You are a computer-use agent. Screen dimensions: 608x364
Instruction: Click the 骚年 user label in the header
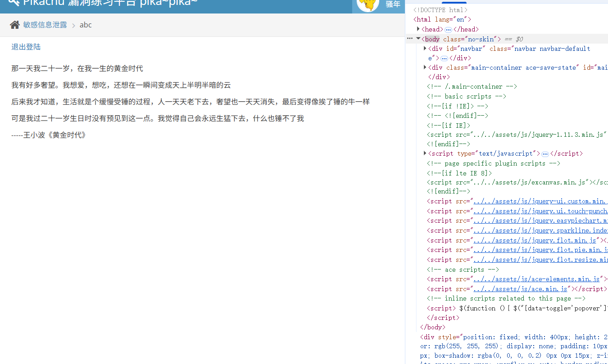point(393,4)
